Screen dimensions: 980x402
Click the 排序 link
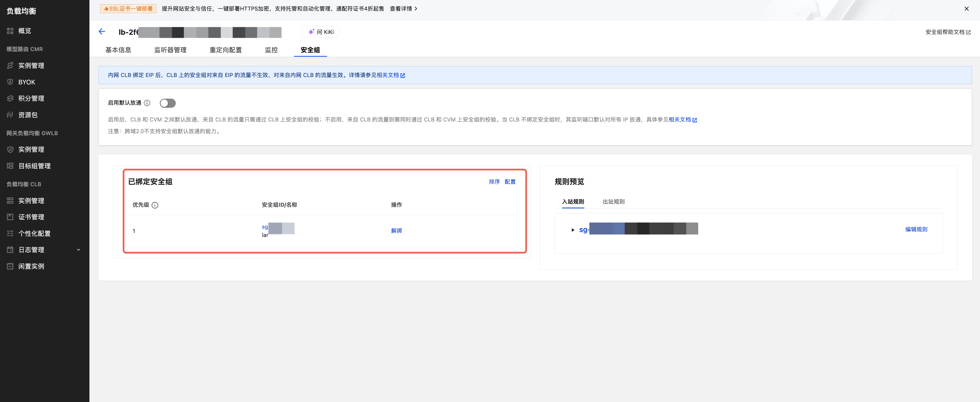pos(494,182)
